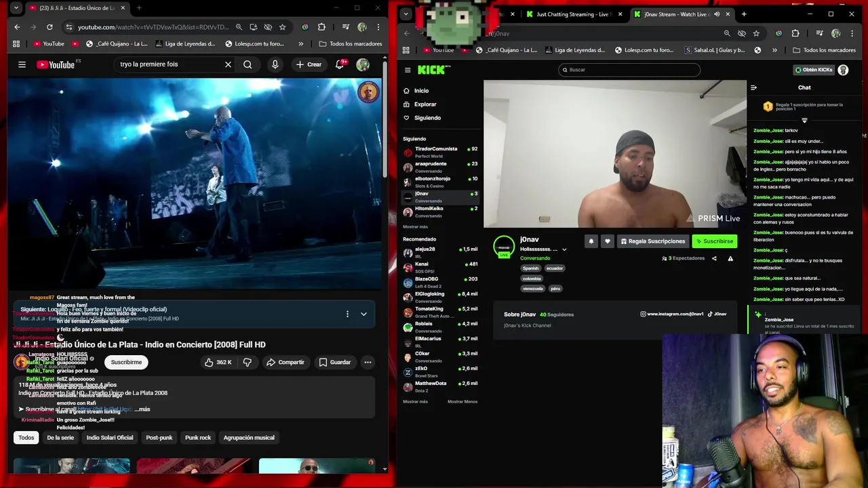Open elbotonzitorojo channel in sidebar

440,182
